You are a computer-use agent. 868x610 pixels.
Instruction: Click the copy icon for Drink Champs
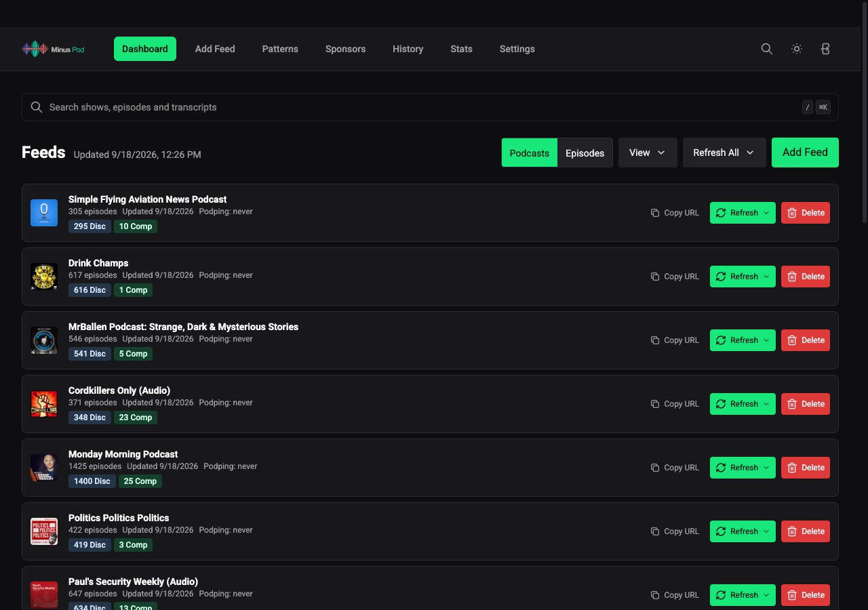point(655,277)
